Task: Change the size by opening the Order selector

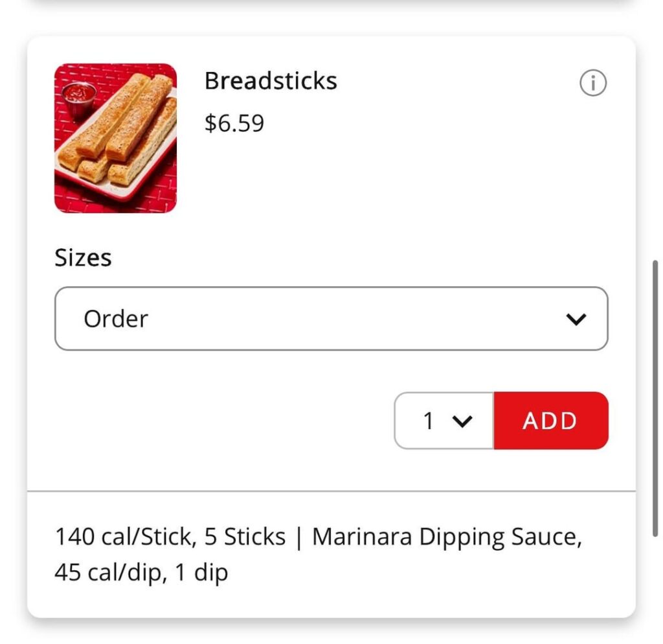Action: [331, 318]
